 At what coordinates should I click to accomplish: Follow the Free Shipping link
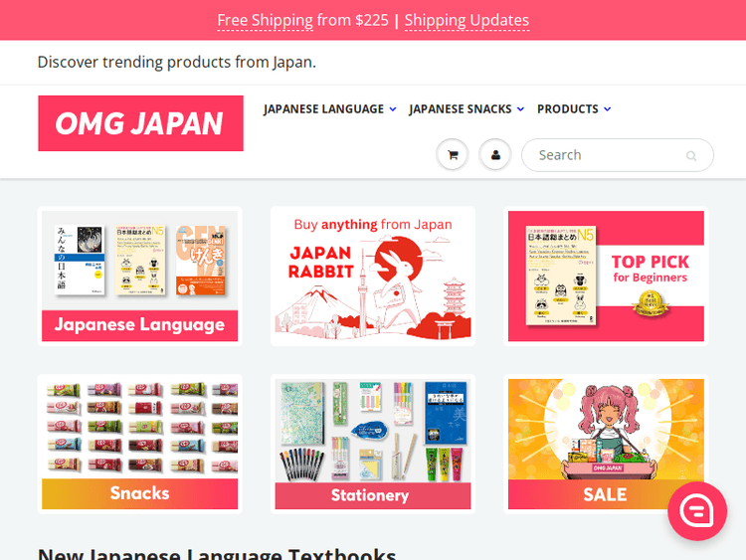tap(265, 20)
